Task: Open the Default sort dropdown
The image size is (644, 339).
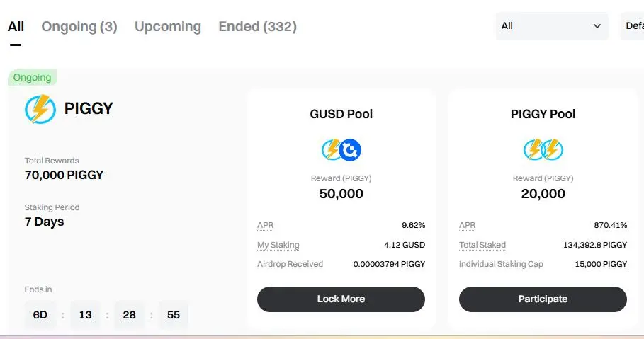Action: pos(633,26)
